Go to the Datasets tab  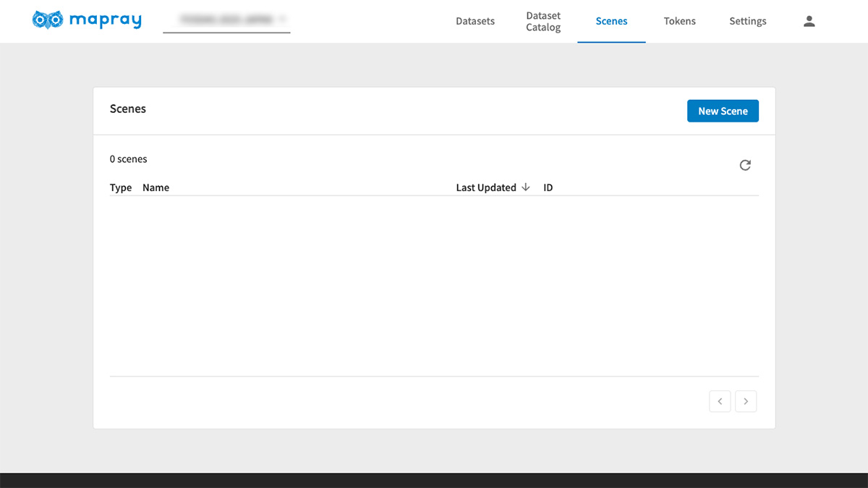475,21
